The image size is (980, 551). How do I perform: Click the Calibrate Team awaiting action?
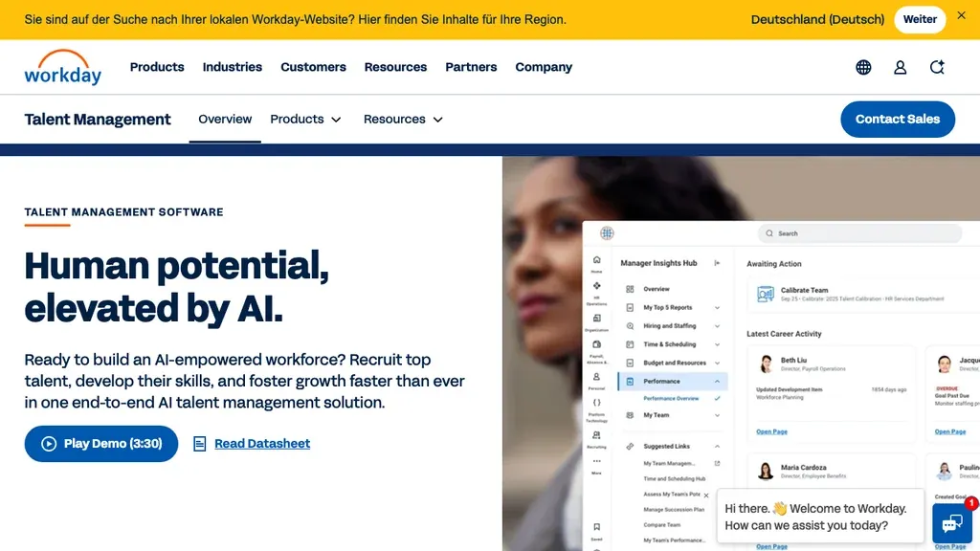tap(862, 294)
